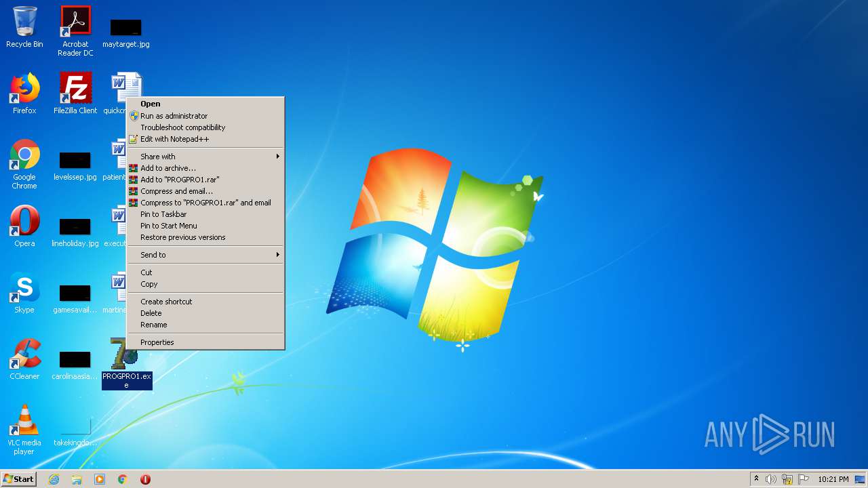Show hidden tray icons arrow
The image size is (868, 488).
coord(756,479)
